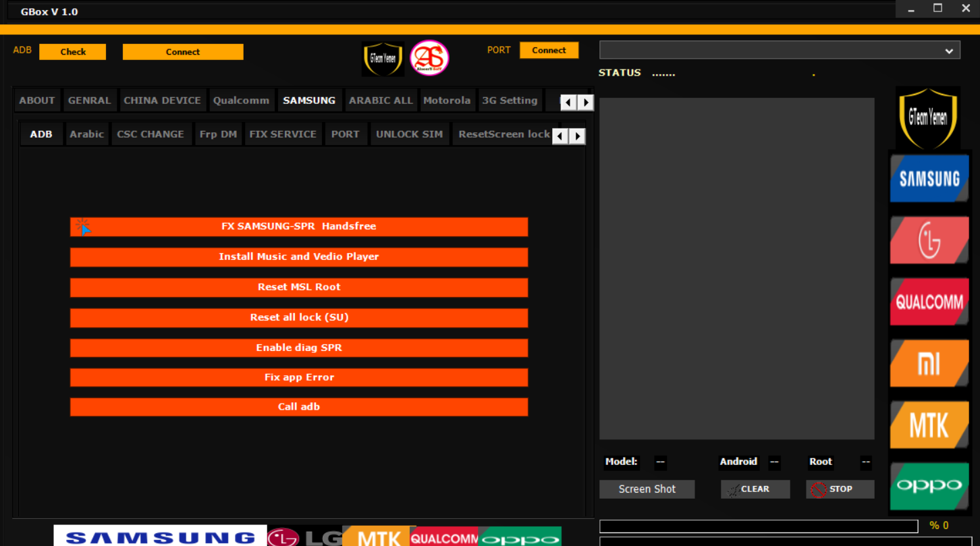Open the Frp DM sub-tab
This screenshot has width=980, height=546.
[218, 134]
